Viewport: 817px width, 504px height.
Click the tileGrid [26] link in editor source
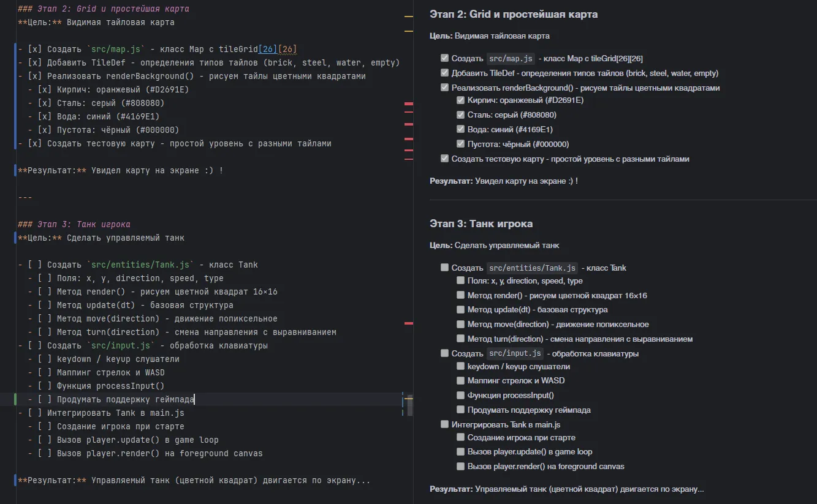[268, 49]
